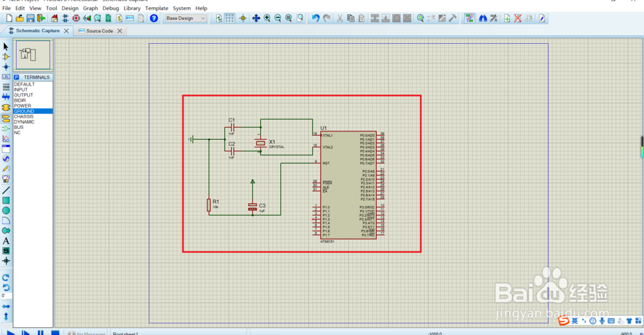Screen dimensions: 644x335
Task: Click the overview thumbnail of the schematic
Action: click(x=33, y=55)
